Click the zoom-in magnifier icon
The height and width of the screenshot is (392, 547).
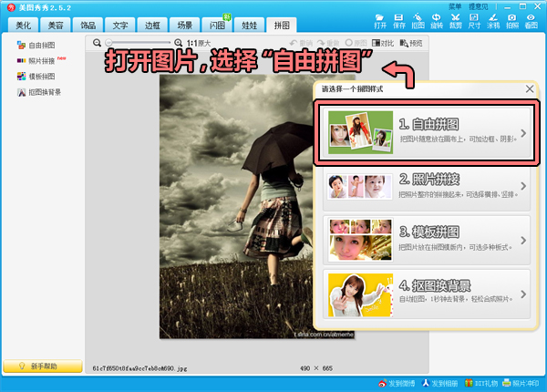(x=178, y=43)
